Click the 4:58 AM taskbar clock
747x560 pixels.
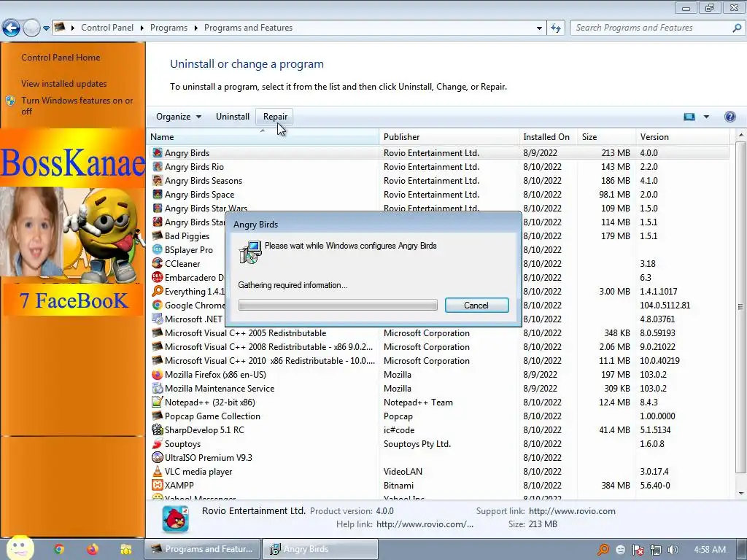point(710,550)
